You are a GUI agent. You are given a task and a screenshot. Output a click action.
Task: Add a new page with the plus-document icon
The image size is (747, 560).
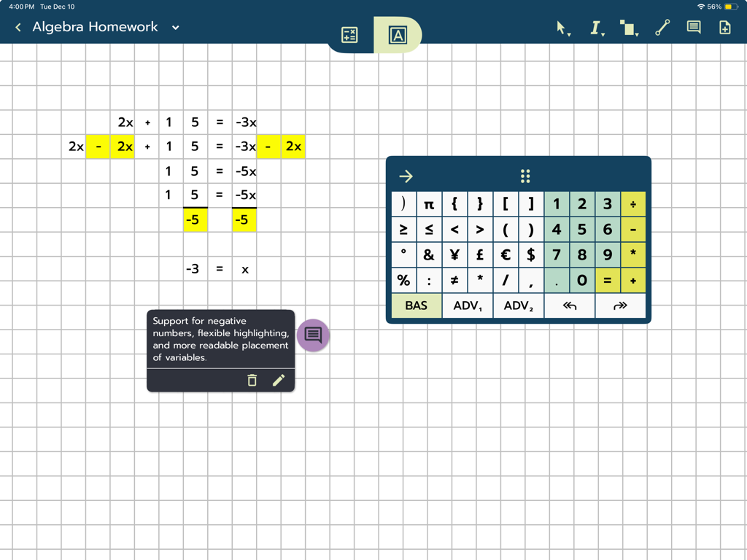click(724, 28)
